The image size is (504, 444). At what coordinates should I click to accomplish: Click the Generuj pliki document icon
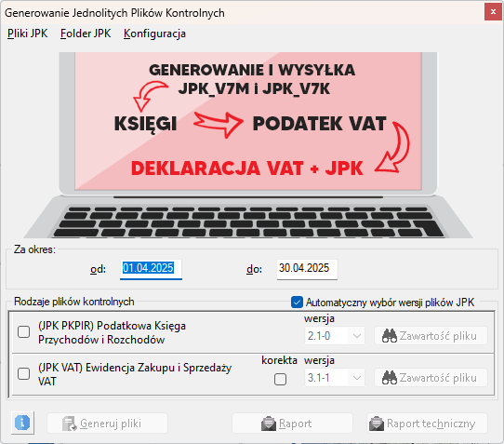[x=69, y=424]
